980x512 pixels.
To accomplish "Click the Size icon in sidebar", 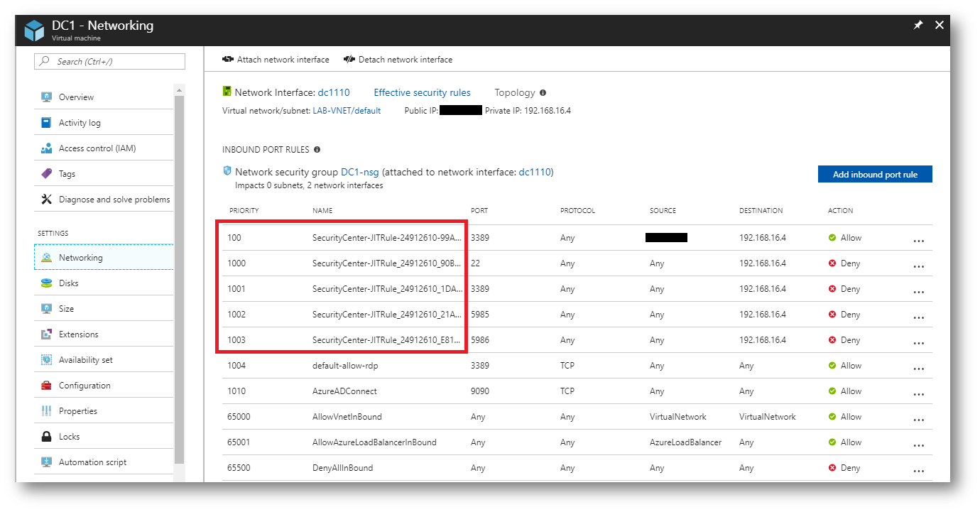I will (46, 309).
